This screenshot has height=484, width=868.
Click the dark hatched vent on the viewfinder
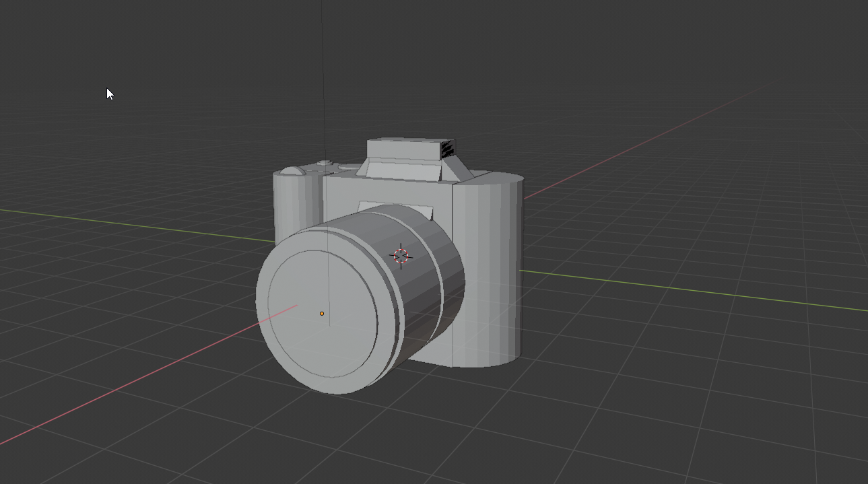448,149
